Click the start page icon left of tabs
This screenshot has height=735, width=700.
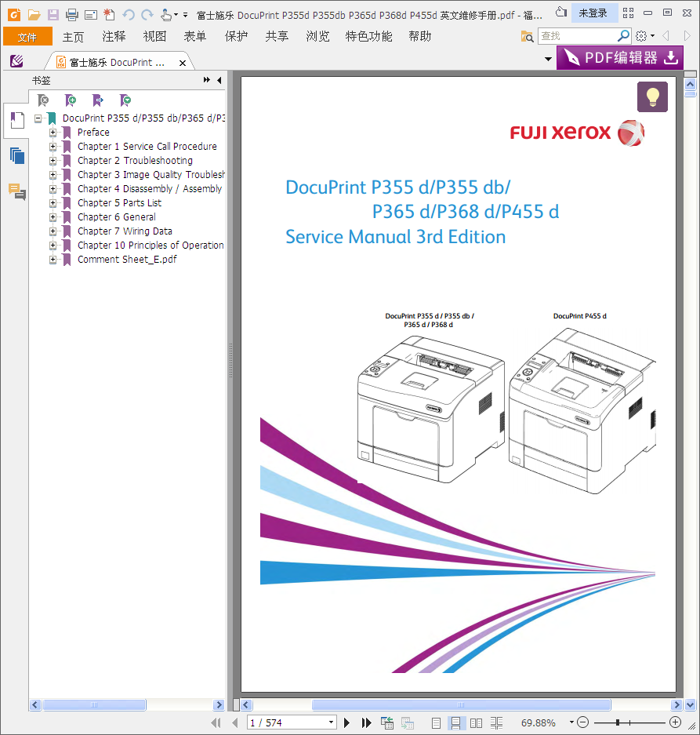pos(16,61)
